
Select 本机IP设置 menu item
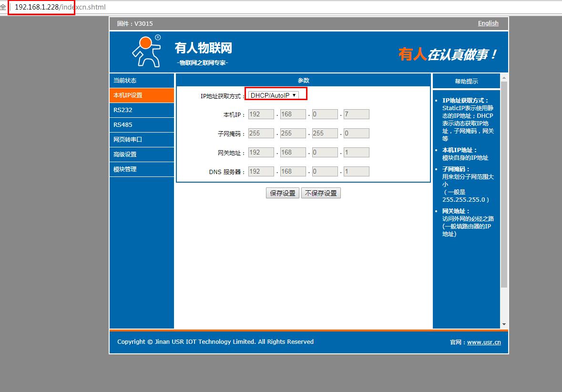coord(142,95)
